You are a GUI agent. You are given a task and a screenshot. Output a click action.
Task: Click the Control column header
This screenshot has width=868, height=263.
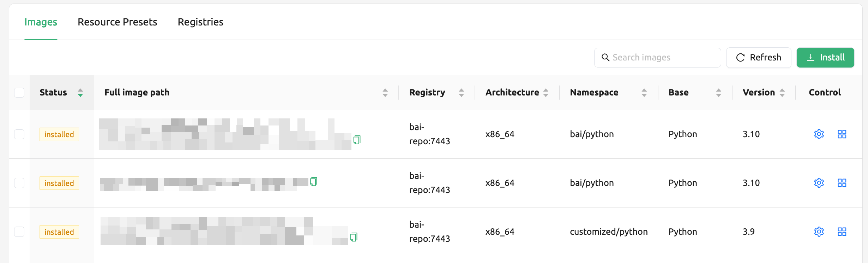[x=825, y=93]
